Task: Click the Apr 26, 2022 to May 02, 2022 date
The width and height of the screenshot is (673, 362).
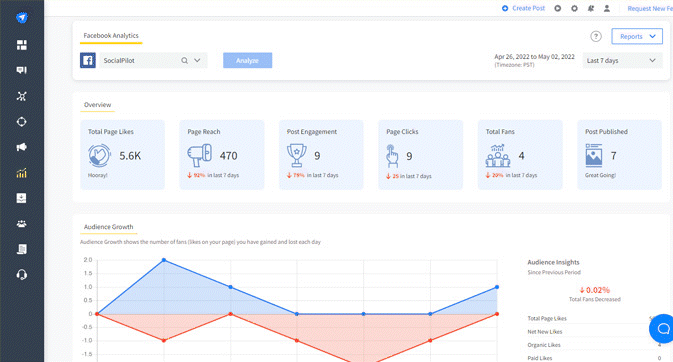Action: point(534,57)
